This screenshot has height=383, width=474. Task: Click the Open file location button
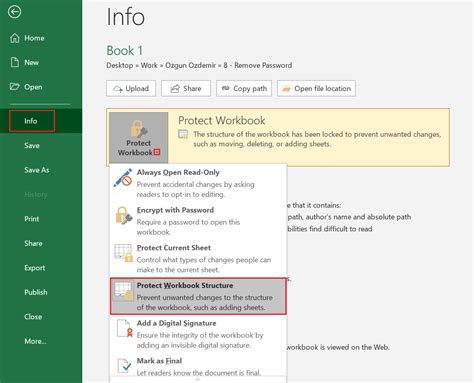point(316,88)
